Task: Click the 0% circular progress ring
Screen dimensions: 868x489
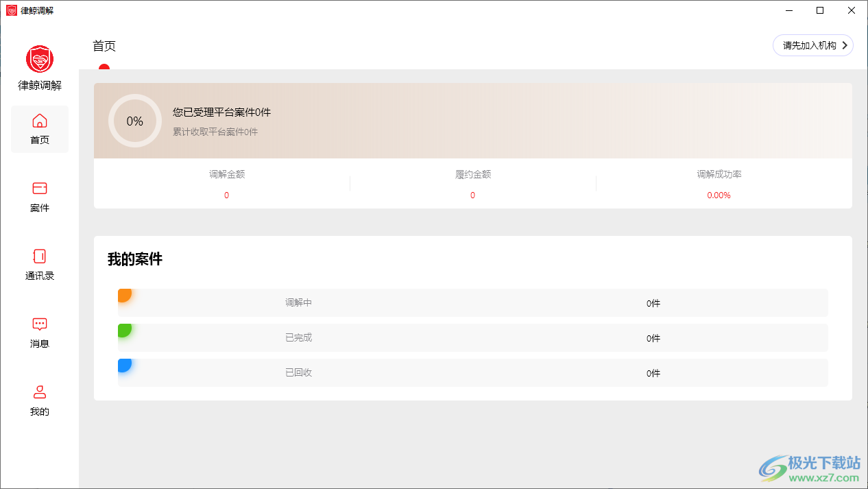Action: click(135, 121)
